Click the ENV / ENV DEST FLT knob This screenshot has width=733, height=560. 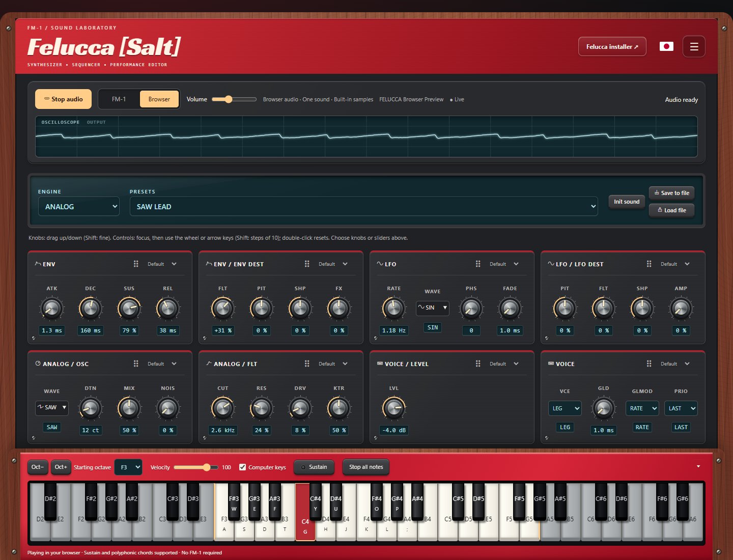pyautogui.click(x=223, y=308)
